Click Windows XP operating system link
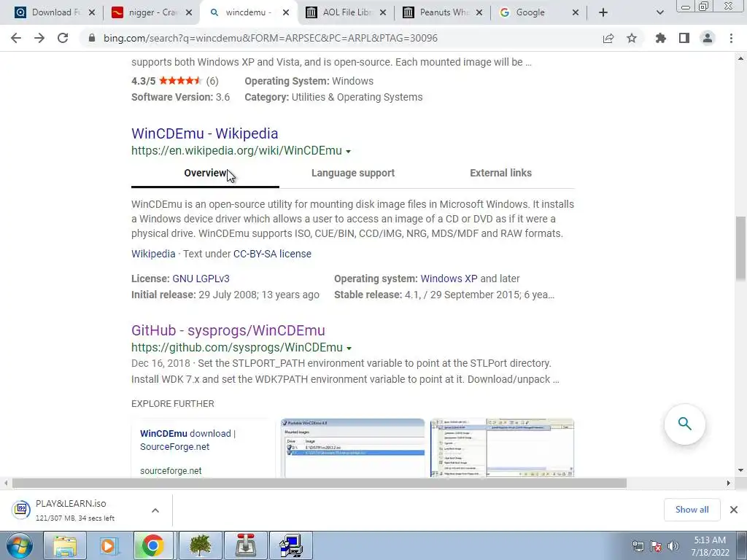The width and height of the screenshot is (747, 560). (449, 279)
